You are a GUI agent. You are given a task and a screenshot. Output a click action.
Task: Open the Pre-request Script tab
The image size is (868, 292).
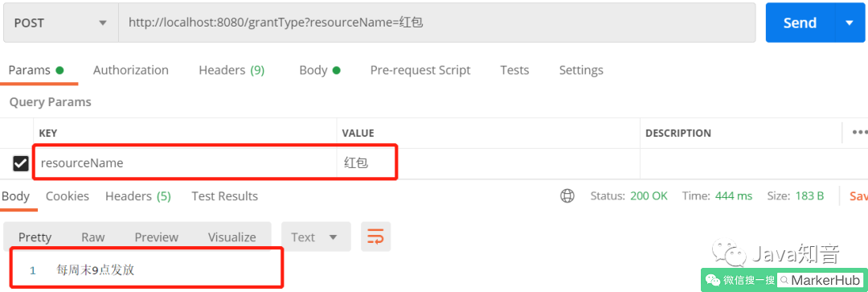(420, 70)
